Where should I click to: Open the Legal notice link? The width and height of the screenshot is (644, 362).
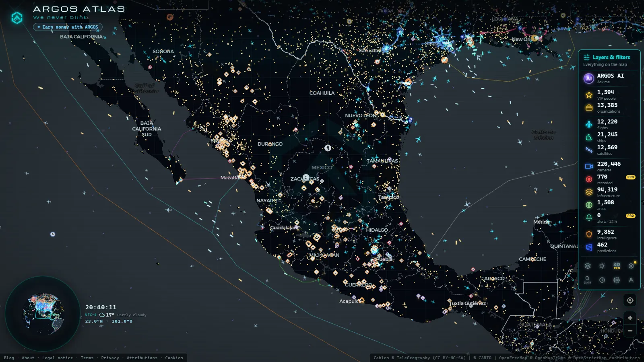point(58,358)
